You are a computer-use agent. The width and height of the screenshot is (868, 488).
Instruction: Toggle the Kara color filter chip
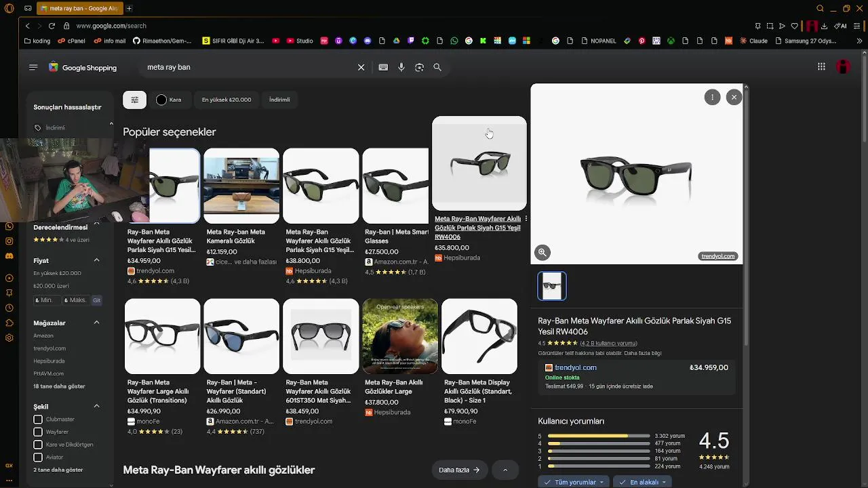click(x=169, y=100)
